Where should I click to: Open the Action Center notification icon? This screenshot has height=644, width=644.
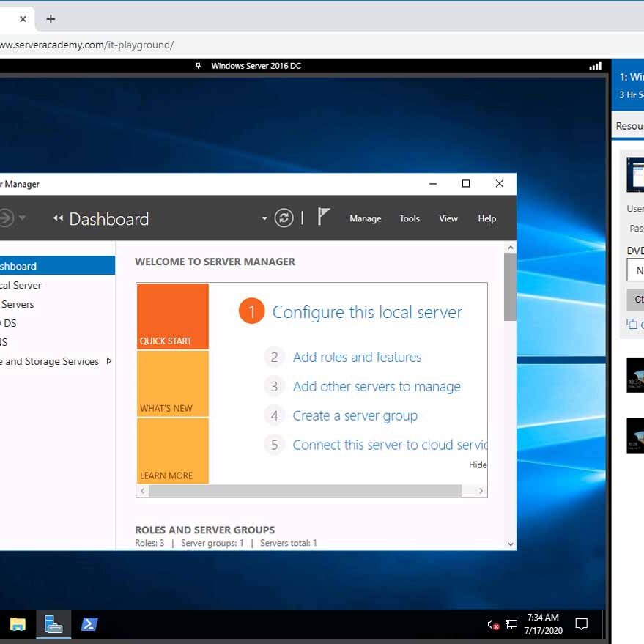582,624
